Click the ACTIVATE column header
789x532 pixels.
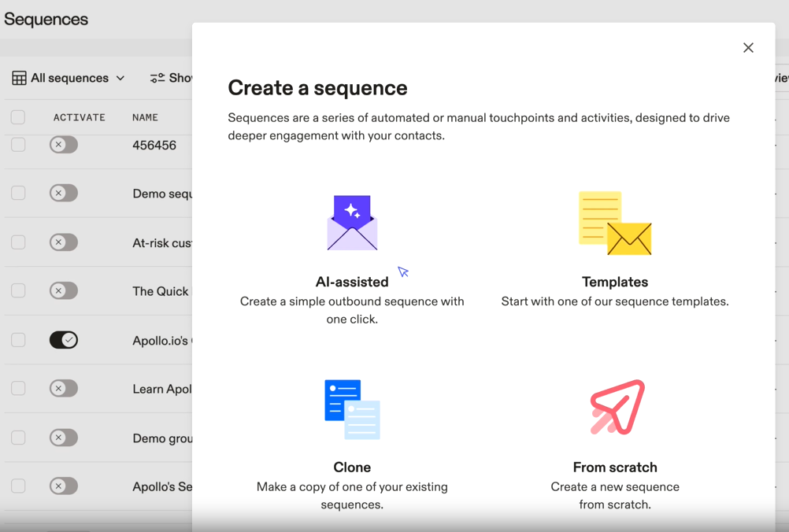click(x=80, y=117)
